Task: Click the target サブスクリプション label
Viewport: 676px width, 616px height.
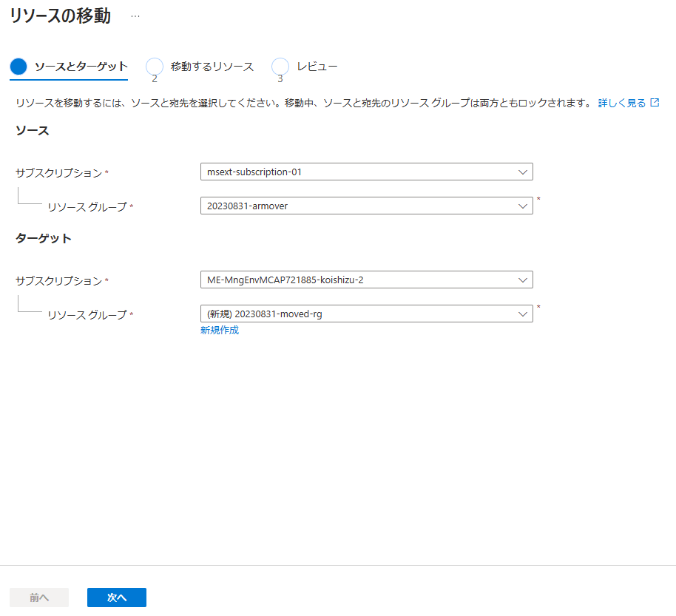Action: click(x=58, y=281)
